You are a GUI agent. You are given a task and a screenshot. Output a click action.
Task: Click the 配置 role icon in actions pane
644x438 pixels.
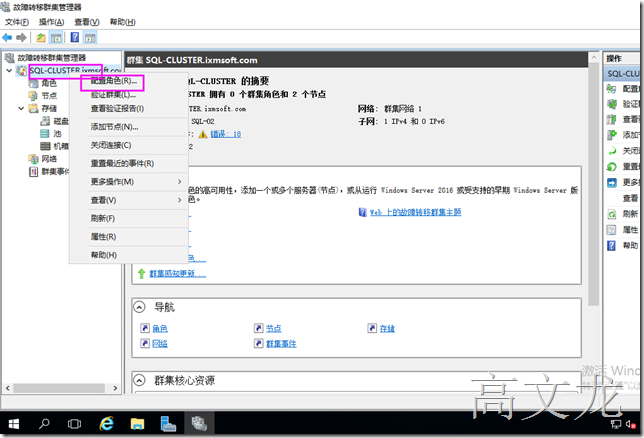tap(612, 88)
